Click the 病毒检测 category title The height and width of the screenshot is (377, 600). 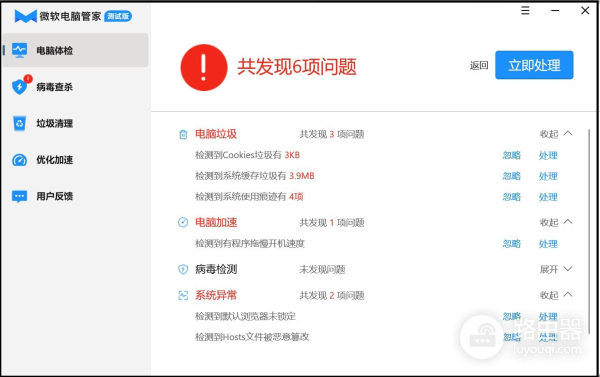[x=216, y=269]
